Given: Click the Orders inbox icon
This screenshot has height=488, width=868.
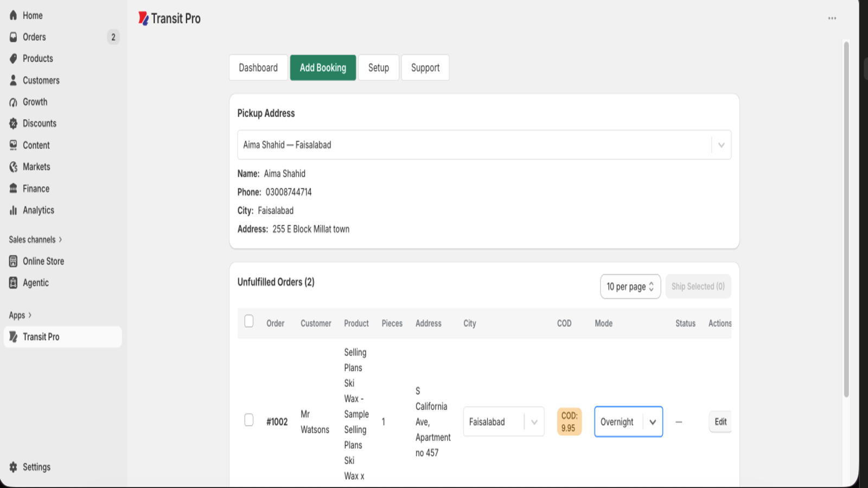Looking at the screenshot, I should point(14,37).
